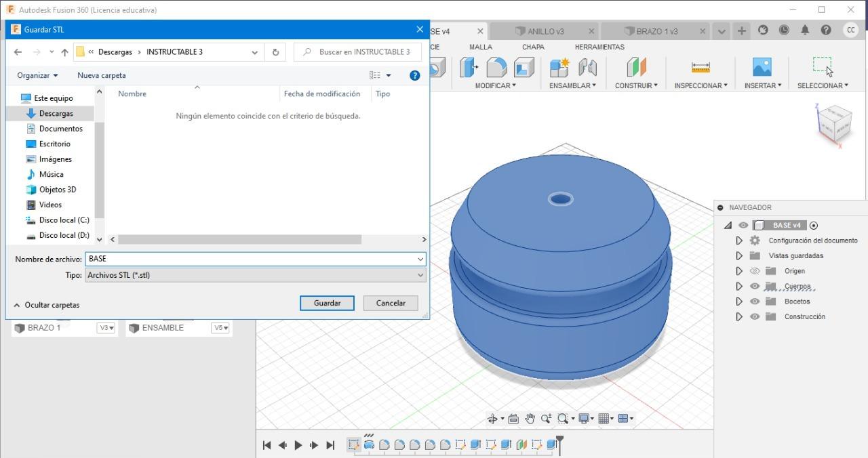868x458 pixels.
Task: Switch to the HERRAMIENTAS tab
Action: [599, 47]
